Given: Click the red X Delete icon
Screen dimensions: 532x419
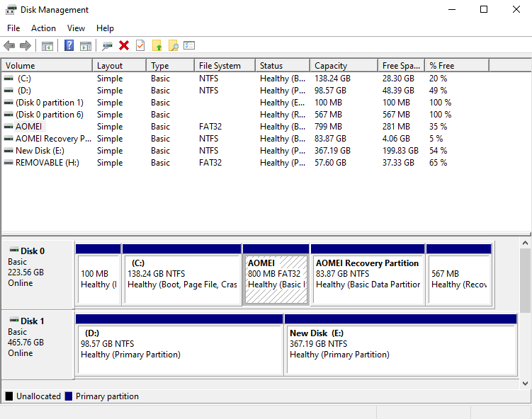Looking at the screenshot, I should tap(124, 46).
